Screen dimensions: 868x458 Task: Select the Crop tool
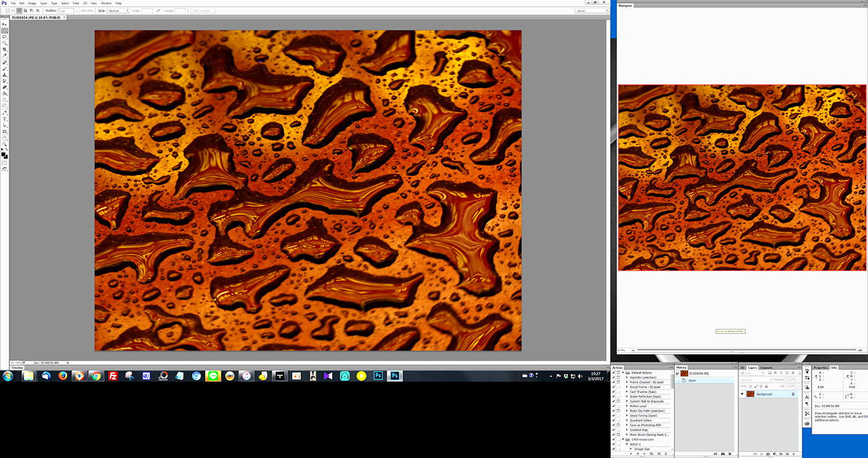click(x=4, y=49)
